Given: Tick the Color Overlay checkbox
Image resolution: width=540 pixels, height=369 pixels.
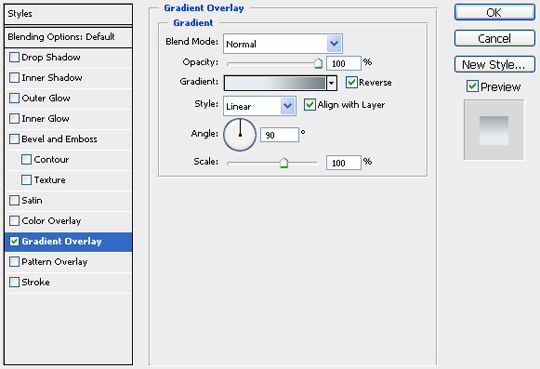Looking at the screenshot, I should pyautogui.click(x=14, y=221).
